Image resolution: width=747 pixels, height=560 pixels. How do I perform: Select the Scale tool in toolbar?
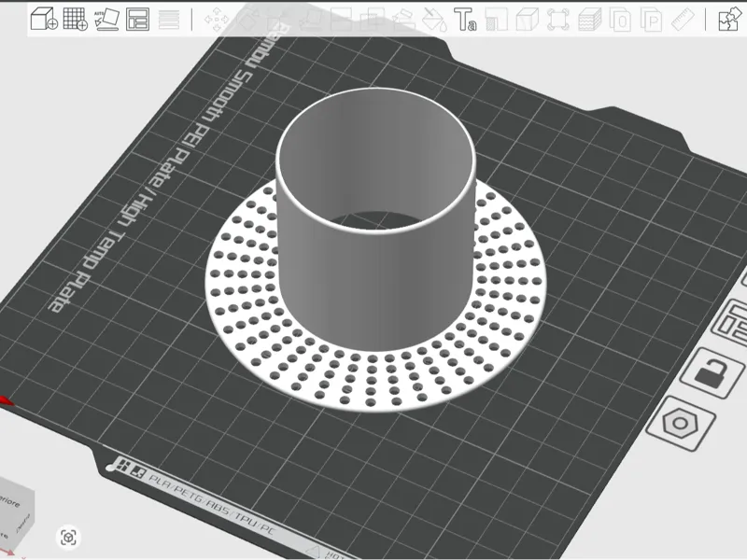(278, 19)
